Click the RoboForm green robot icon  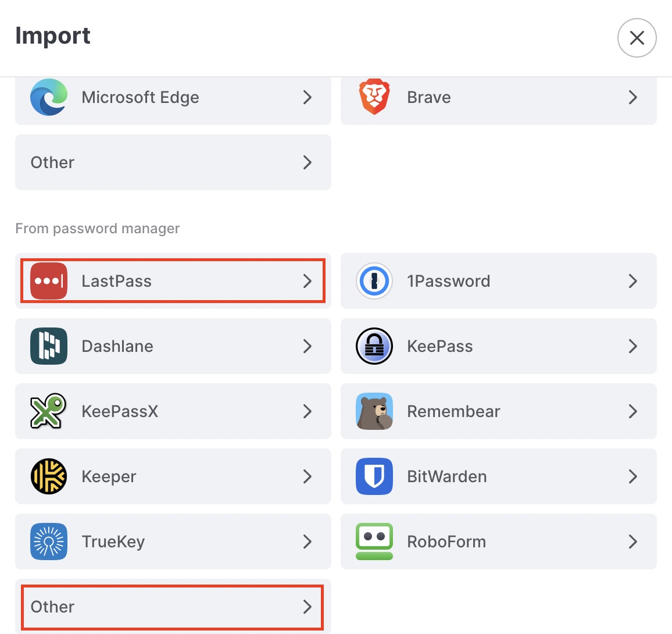pos(374,542)
